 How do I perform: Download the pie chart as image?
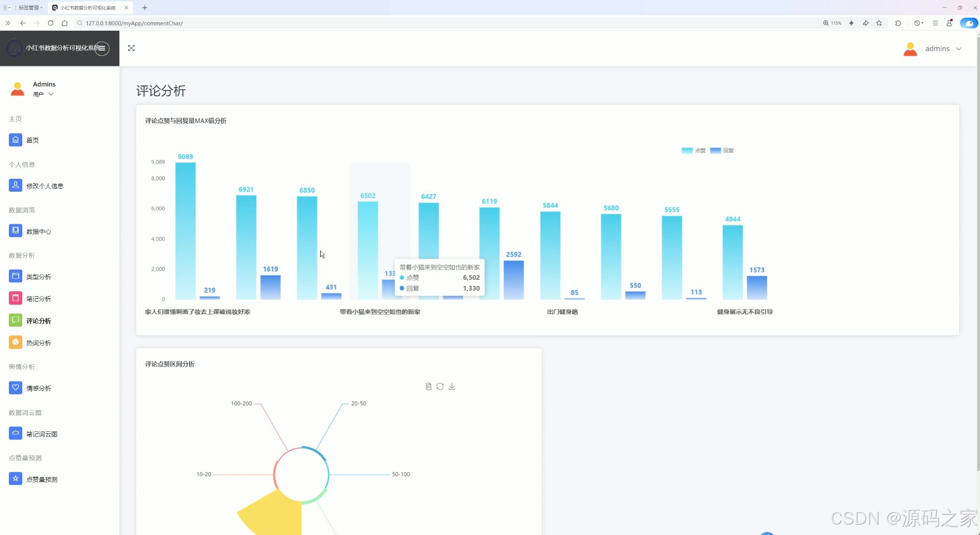pyautogui.click(x=452, y=386)
